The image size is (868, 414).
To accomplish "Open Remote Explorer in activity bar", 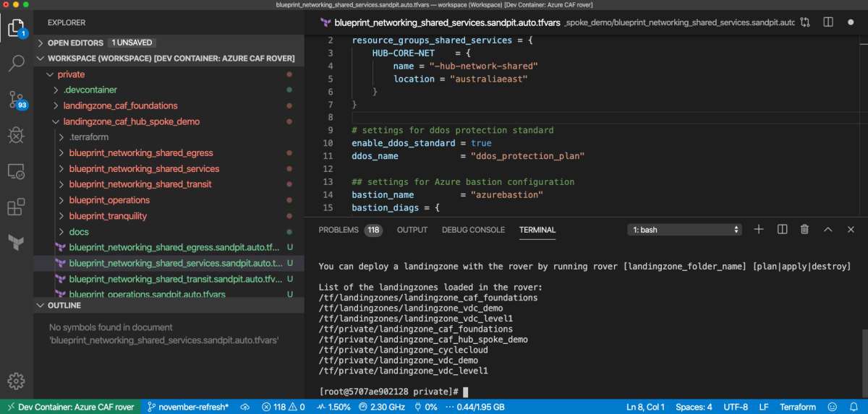I will (x=16, y=171).
